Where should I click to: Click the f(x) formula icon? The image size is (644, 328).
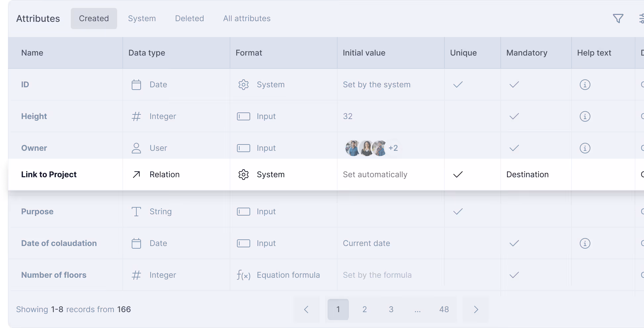point(244,275)
